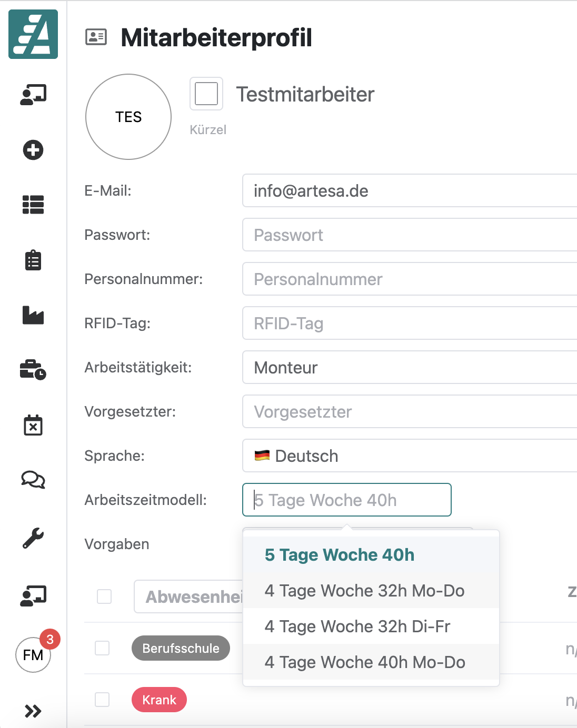Open the Artesa logo home screen

point(33,34)
